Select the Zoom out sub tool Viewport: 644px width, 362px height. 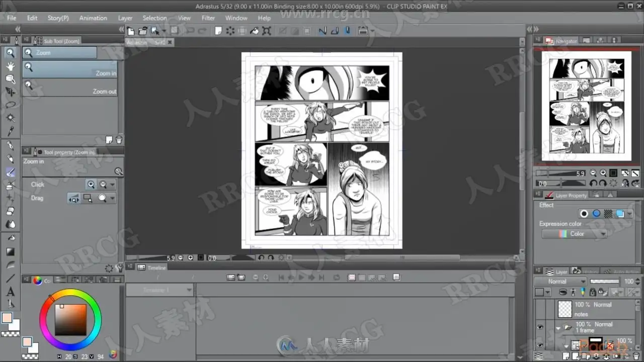69,87
